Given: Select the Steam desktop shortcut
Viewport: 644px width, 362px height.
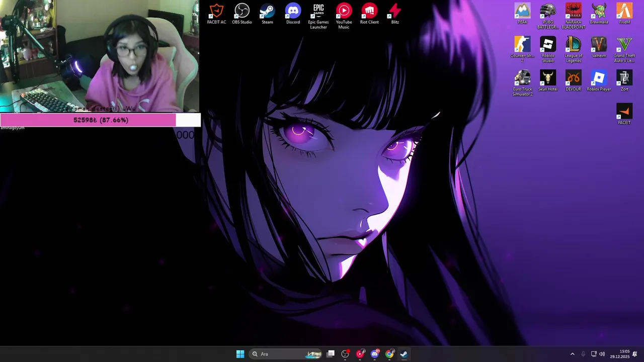Looking at the screenshot, I should click(267, 14).
